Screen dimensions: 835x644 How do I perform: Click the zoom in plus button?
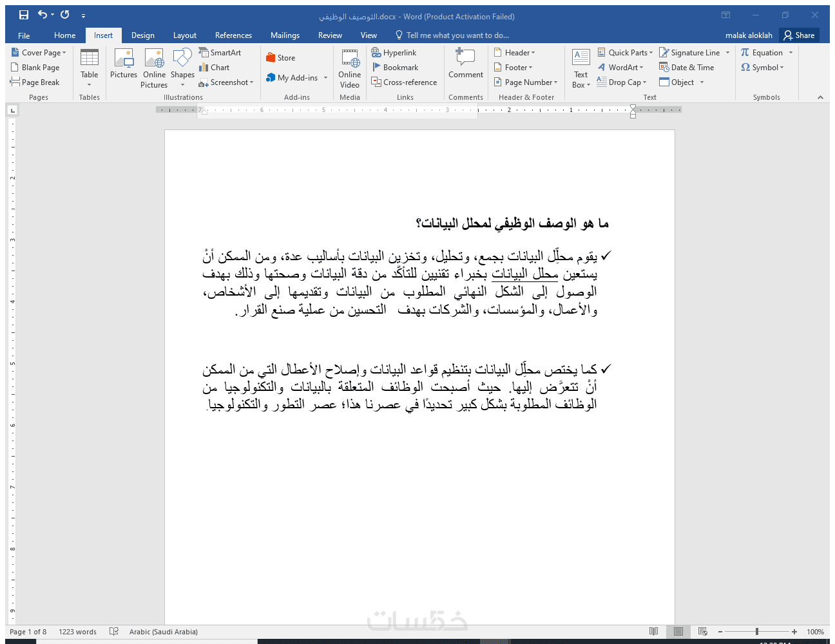794,632
